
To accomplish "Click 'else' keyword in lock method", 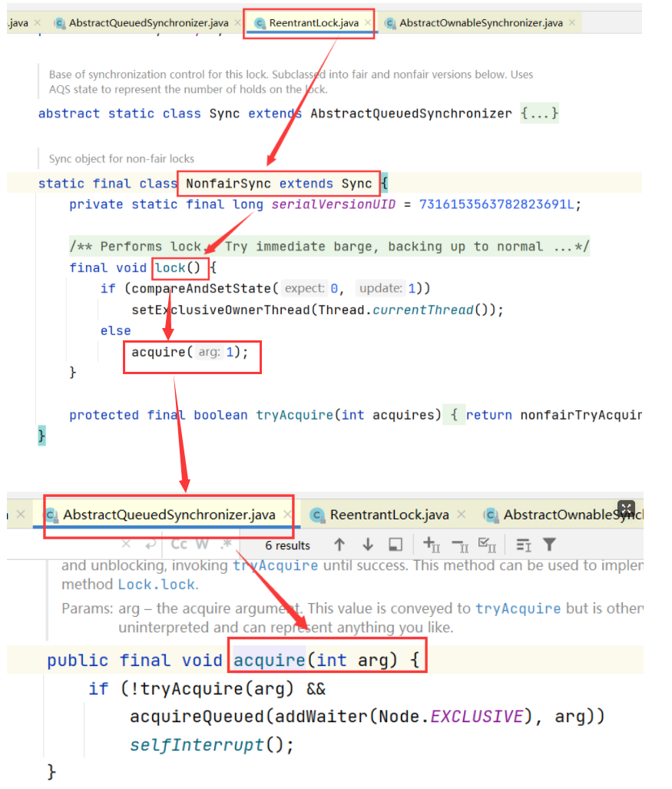I will (116, 331).
